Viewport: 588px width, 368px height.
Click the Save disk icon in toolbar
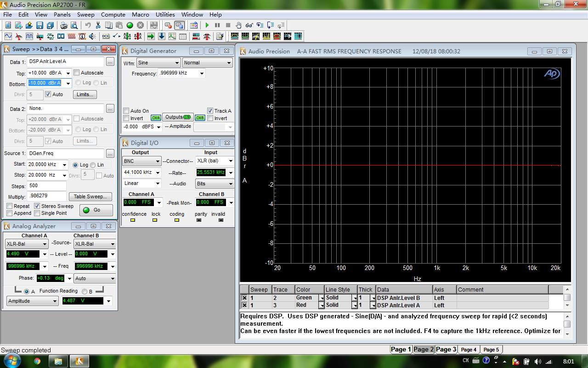(x=40, y=25)
